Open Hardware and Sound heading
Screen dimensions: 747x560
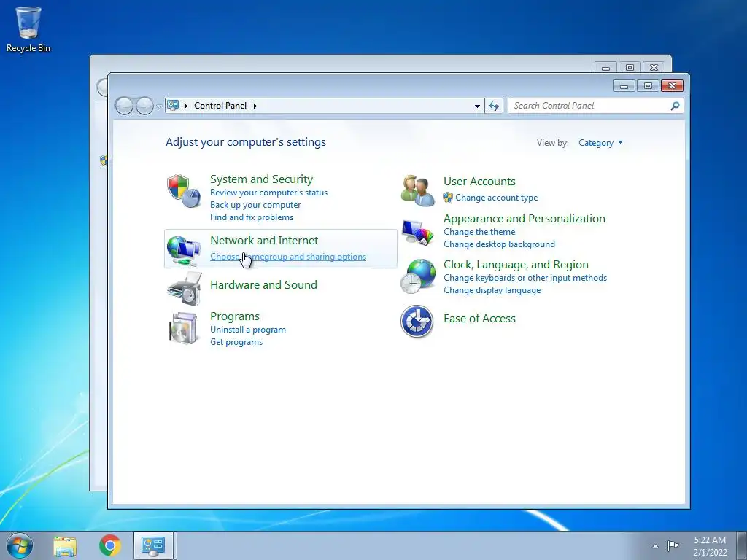coord(263,285)
